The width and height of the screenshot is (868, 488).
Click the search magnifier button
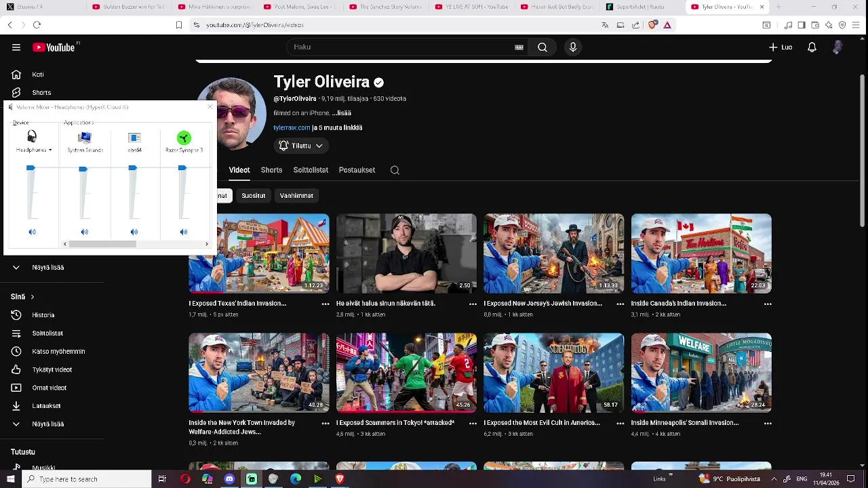(x=542, y=47)
